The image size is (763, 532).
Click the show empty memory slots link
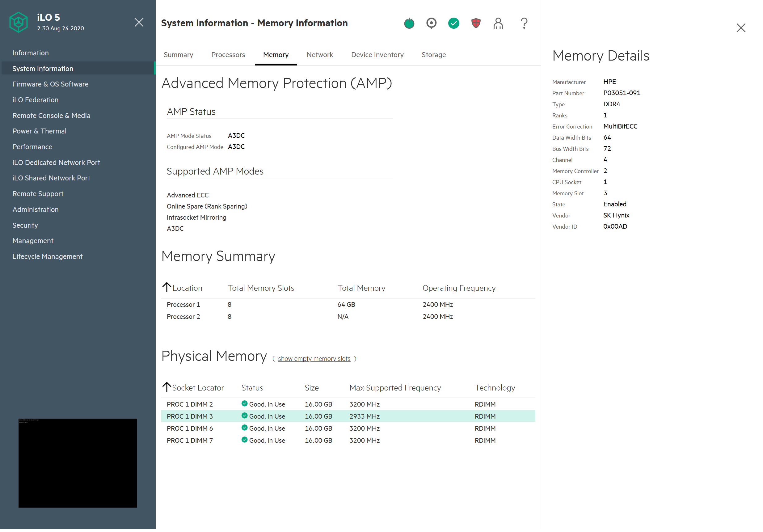coord(314,359)
